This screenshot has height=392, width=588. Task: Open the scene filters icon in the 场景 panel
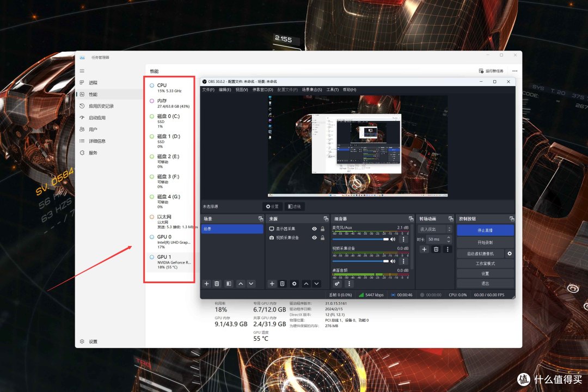[x=229, y=284]
